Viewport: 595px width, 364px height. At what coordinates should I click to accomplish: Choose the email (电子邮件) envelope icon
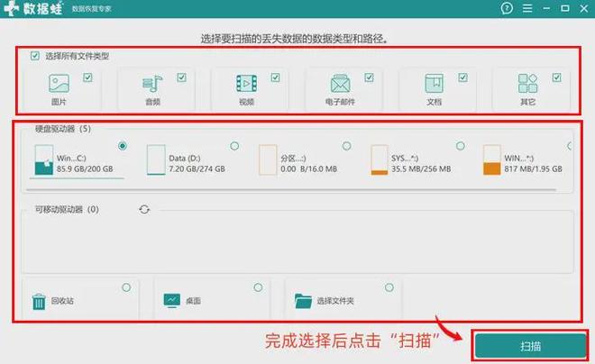point(340,85)
